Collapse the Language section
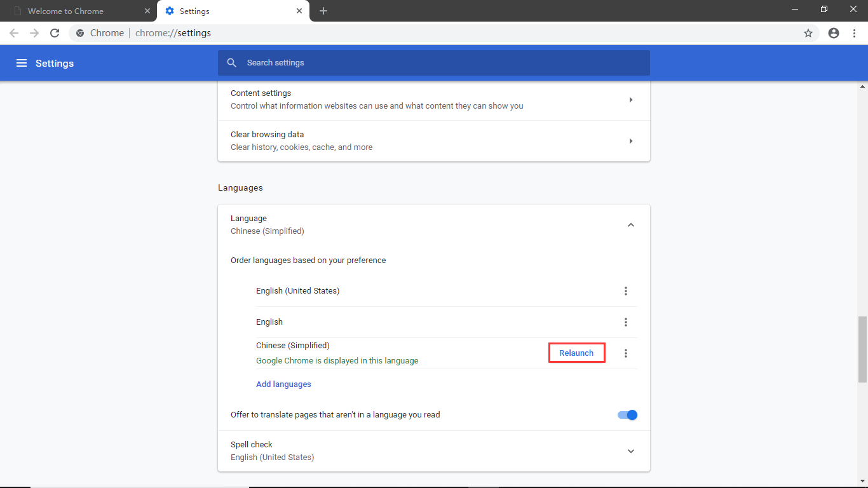Viewport: 868px width, 488px height. click(x=630, y=225)
